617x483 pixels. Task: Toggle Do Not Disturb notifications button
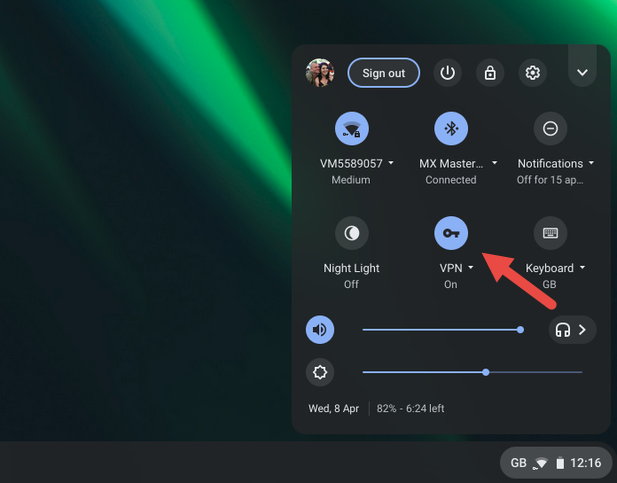550,128
